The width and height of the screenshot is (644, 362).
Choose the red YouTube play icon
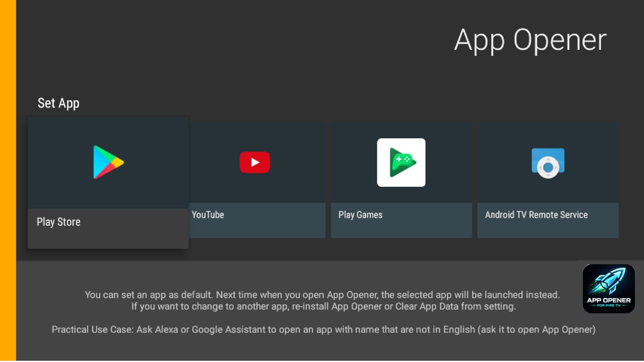click(255, 162)
